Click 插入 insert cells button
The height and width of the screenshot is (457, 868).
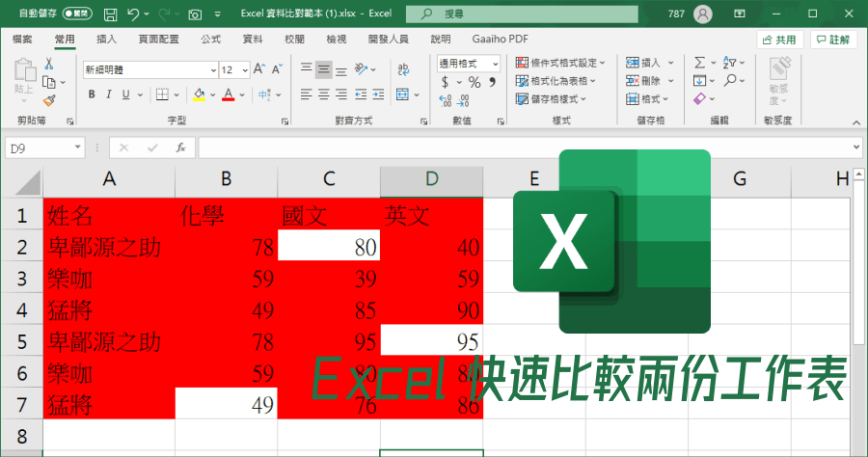[649, 63]
